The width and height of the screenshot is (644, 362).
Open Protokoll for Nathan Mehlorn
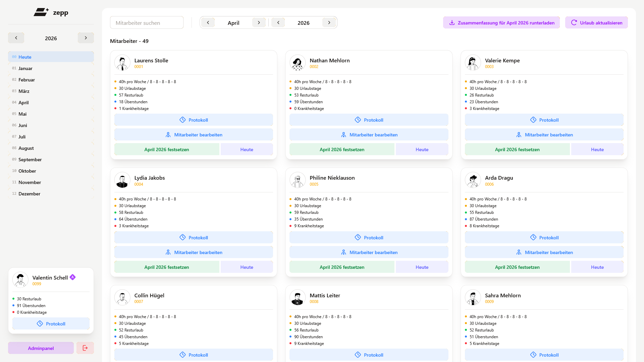coord(369,120)
